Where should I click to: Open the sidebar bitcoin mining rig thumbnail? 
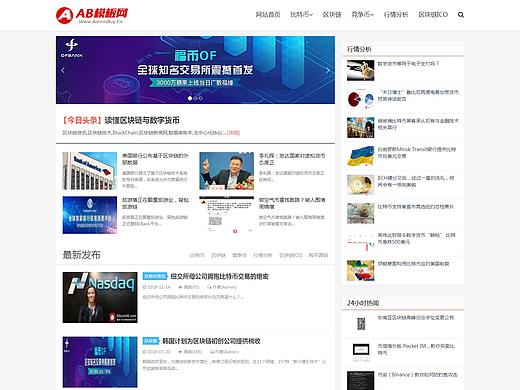(361, 70)
